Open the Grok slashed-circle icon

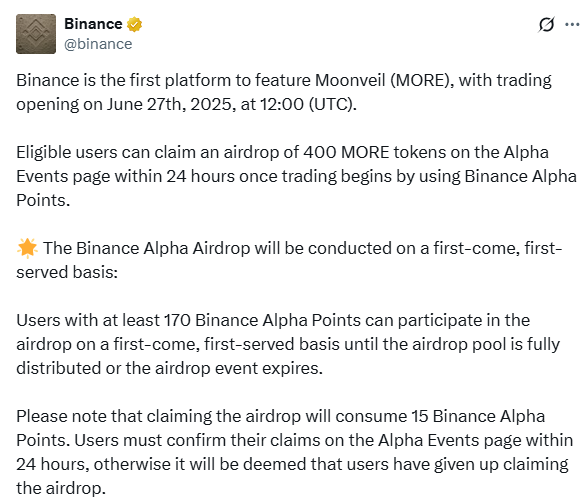tap(546, 25)
